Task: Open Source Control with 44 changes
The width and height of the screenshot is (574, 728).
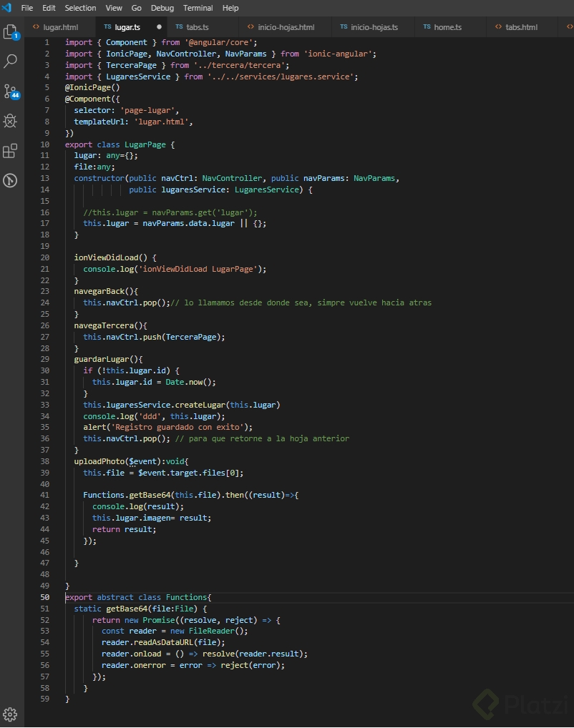Action: tap(10, 92)
